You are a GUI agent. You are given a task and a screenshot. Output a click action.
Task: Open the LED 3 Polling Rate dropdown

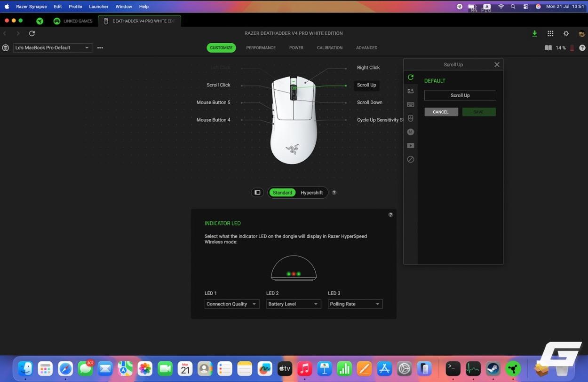pyautogui.click(x=355, y=304)
